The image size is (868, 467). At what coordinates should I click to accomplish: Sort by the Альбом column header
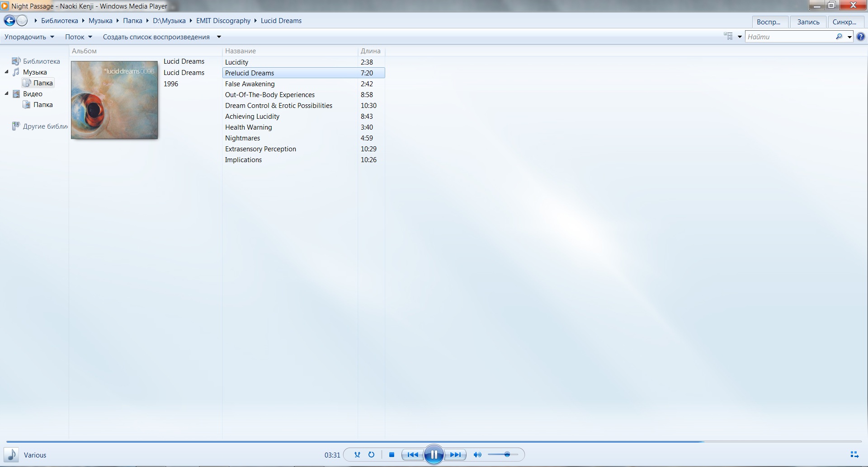84,51
